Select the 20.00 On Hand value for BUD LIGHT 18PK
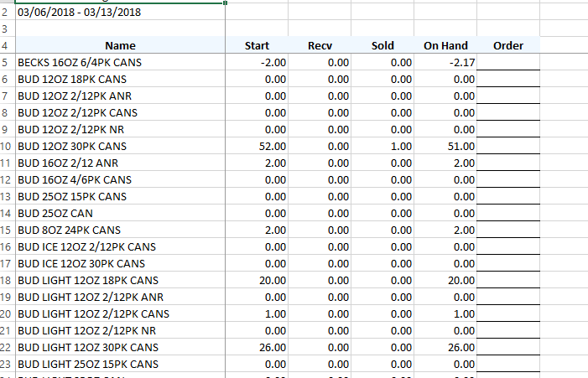The image size is (588, 378). coord(445,280)
